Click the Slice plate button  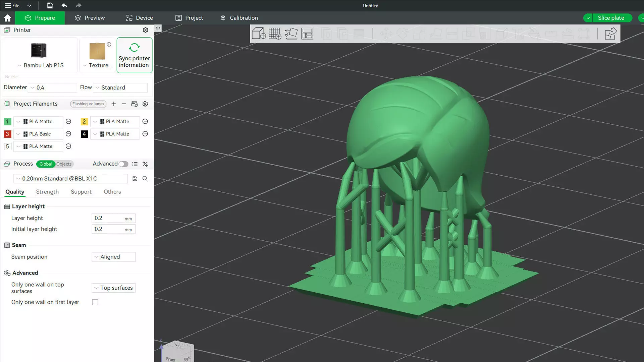tap(610, 18)
